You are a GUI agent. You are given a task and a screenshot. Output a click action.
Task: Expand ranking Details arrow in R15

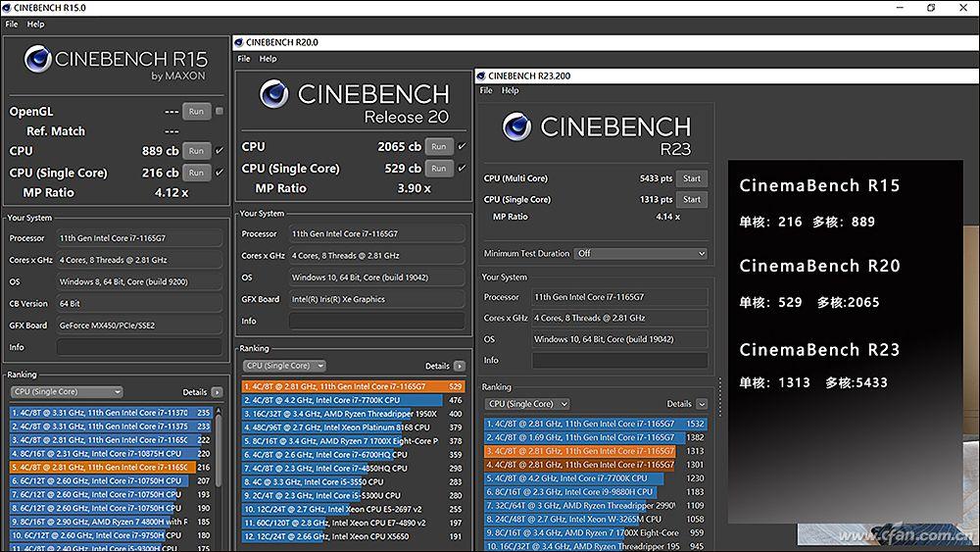217,392
